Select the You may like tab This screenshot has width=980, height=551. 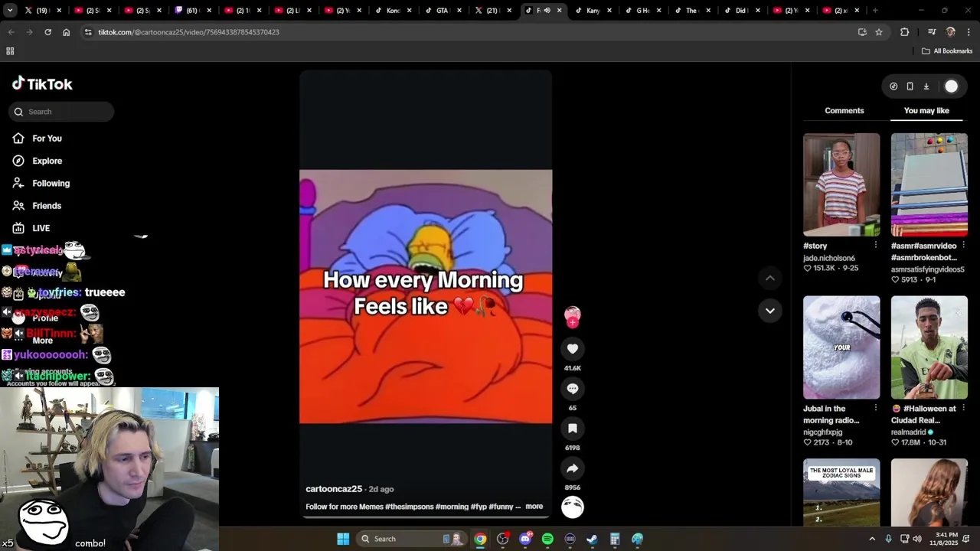pyautogui.click(x=926, y=111)
